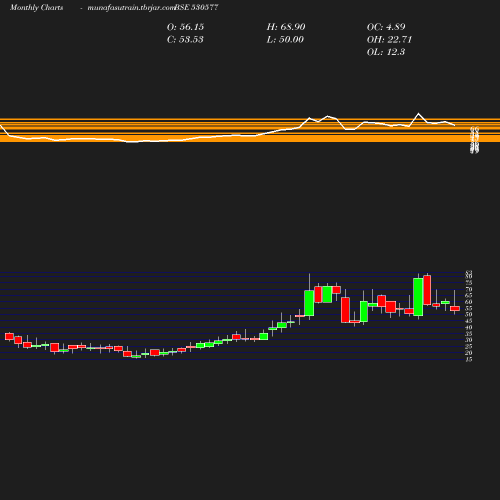500x500 pixels.
Task: Click the 'OL: 12.3' value
Action: 386,52
